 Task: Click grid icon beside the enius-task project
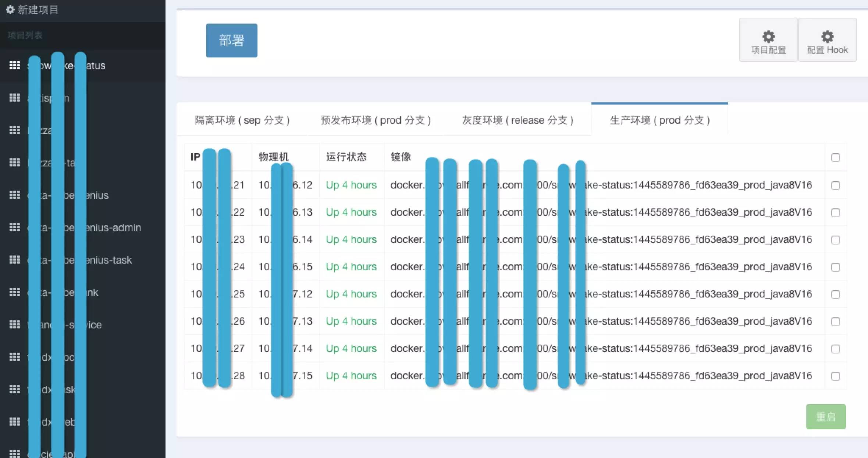point(15,260)
